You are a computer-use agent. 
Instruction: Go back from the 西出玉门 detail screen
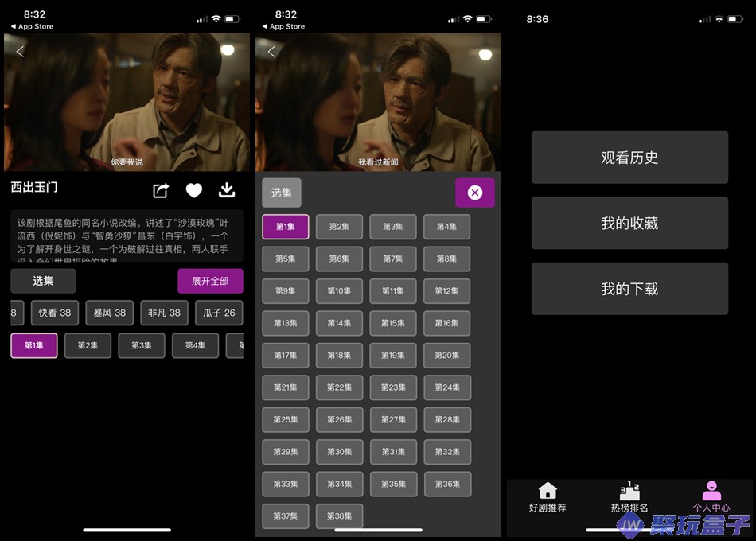pyautogui.click(x=20, y=52)
